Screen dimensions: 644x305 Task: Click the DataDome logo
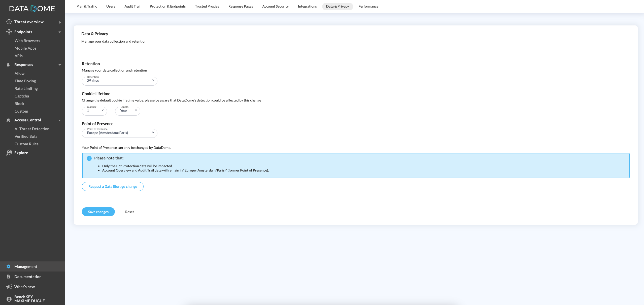32,9
